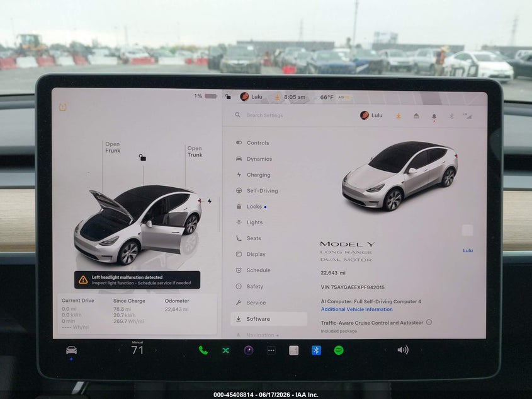This screenshot has width=532, height=399.
Task: Raise volume with right arrow
Action: (x=421, y=350)
